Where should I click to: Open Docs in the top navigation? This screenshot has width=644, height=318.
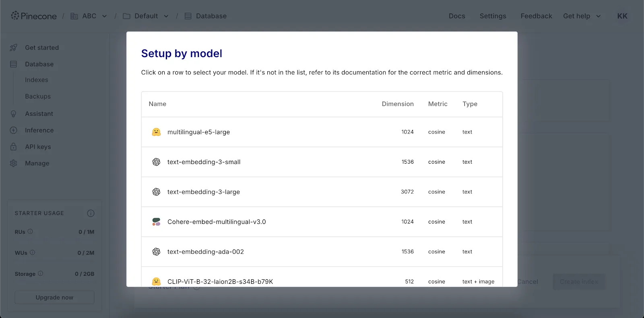[457, 16]
